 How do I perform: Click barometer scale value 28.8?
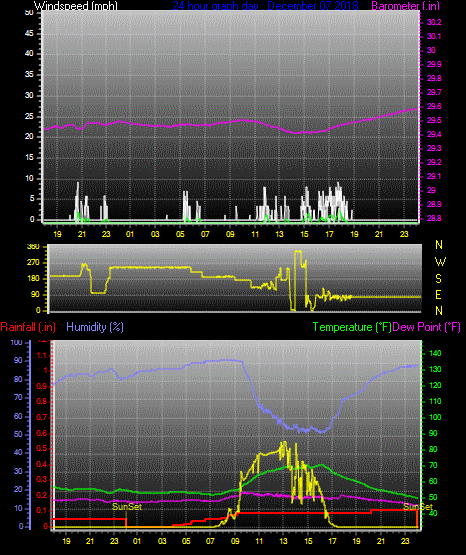click(434, 218)
